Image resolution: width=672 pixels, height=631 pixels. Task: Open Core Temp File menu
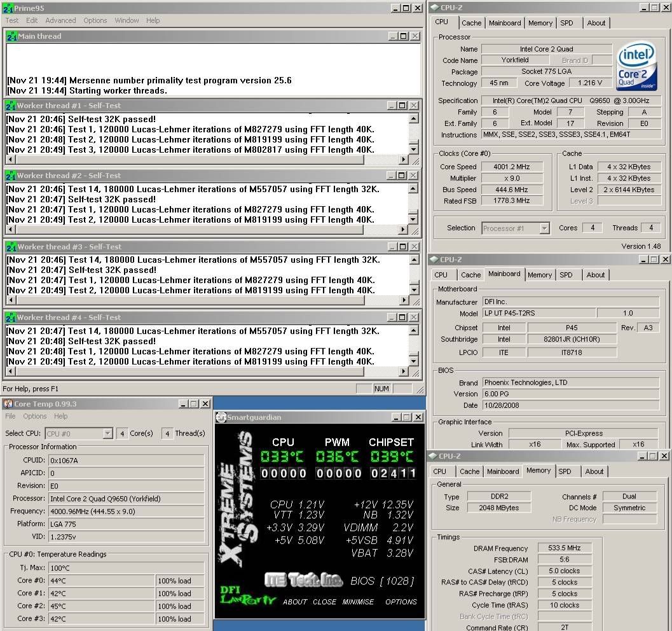click(10, 416)
